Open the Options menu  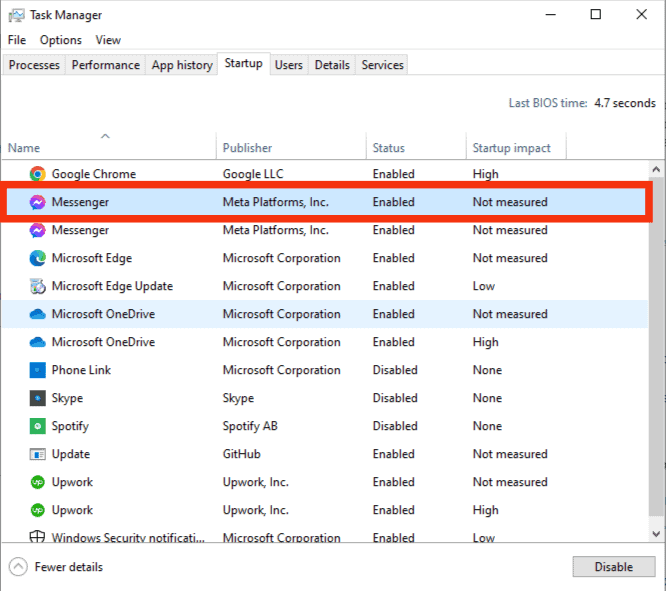61,40
